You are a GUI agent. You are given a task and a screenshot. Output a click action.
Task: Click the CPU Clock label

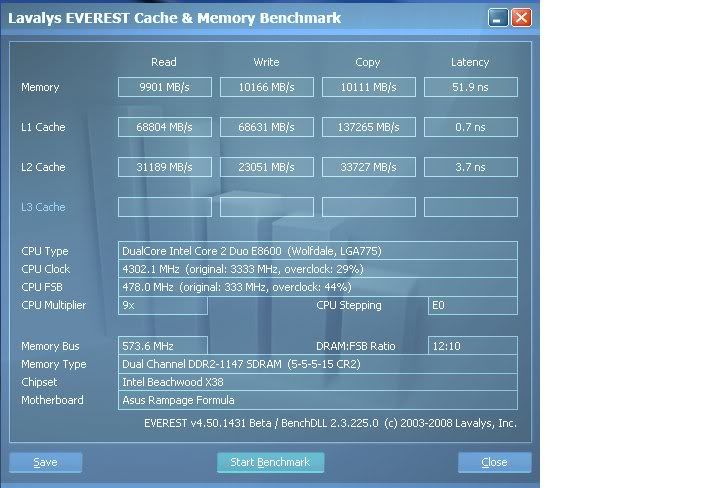click(x=45, y=269)
